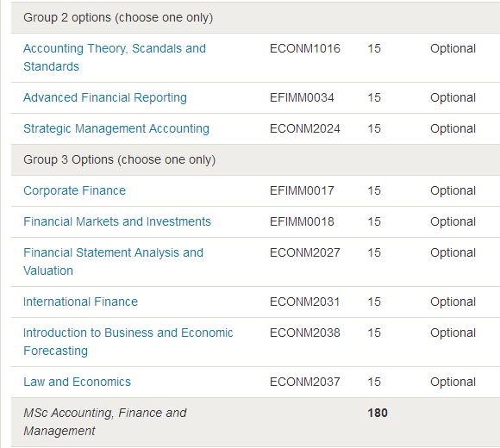500x448 pixels.
Task: Open the Advanced Financial Reporting unit
Action: coord(105,97)
